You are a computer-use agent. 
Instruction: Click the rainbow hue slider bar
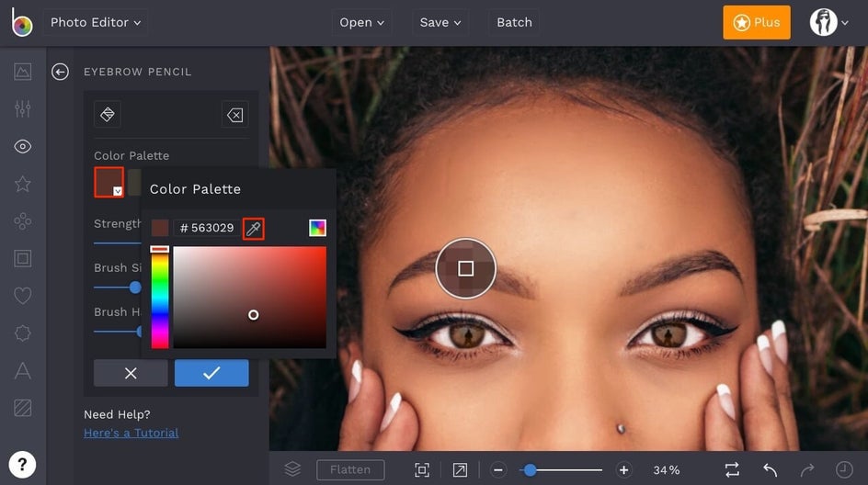(x=160, y=298)
